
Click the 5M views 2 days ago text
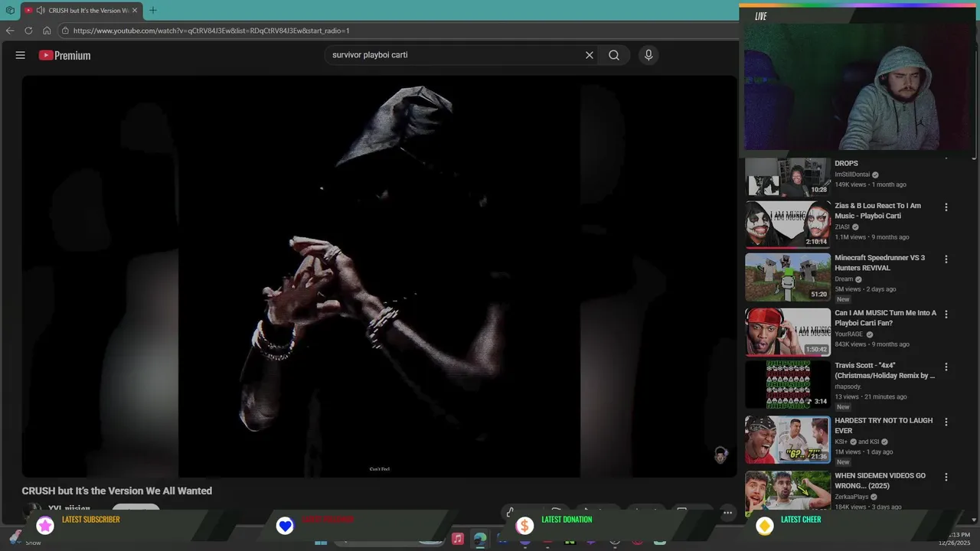865,289
